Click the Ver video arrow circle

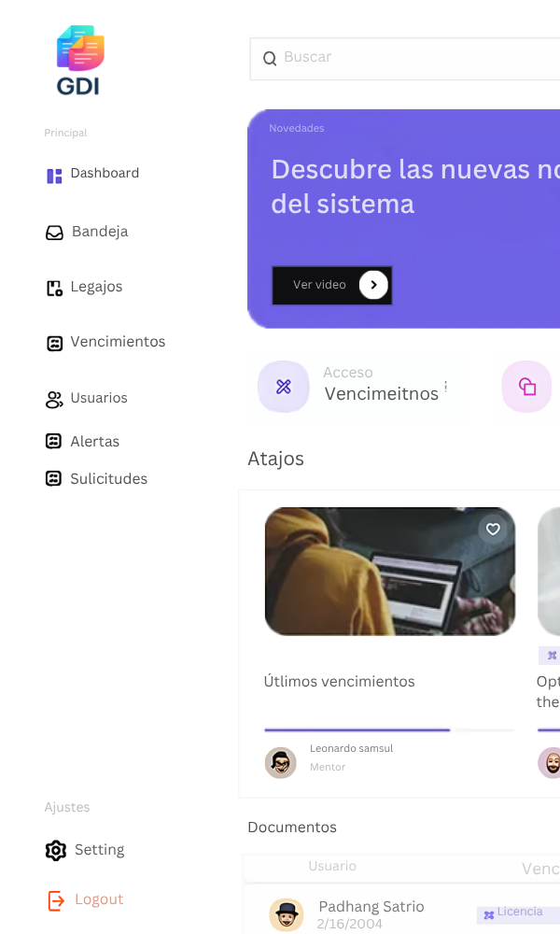pos(373,285)
